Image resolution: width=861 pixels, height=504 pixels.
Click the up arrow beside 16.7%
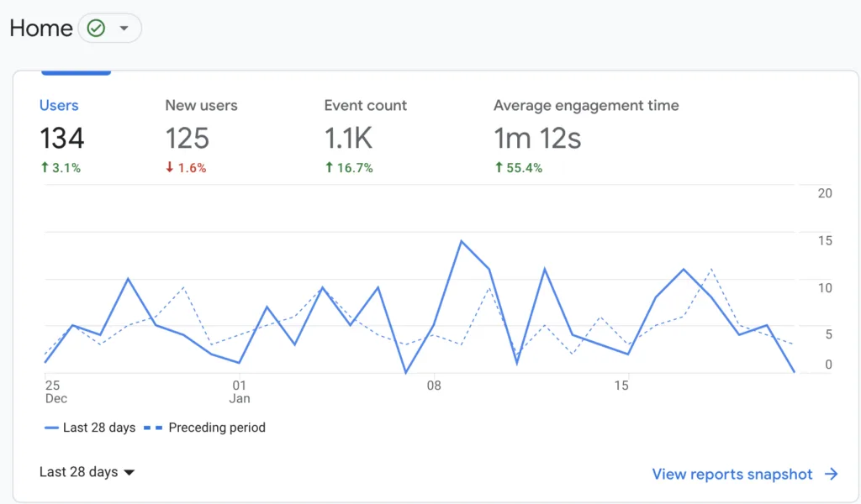click(x=329, y=167)
